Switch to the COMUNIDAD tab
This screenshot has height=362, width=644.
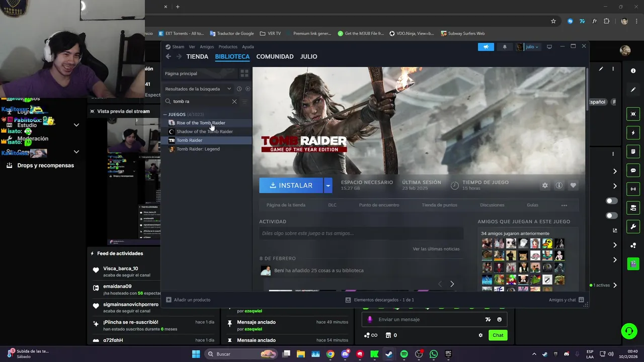tap(275, 57)
